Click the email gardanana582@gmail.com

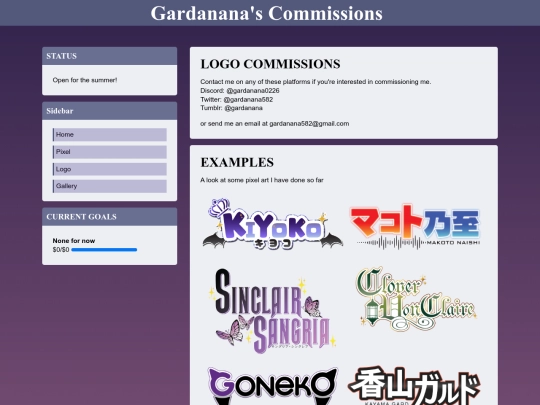(309, 124)
